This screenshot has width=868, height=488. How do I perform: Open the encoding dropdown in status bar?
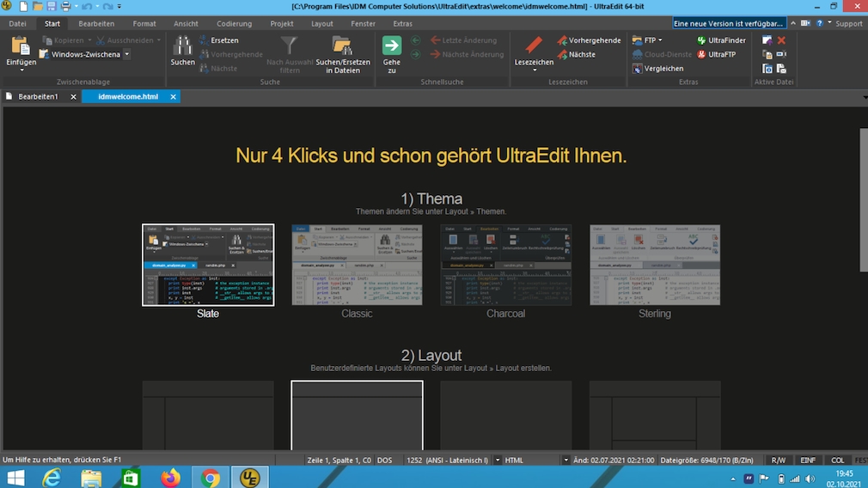pos(498,460)
